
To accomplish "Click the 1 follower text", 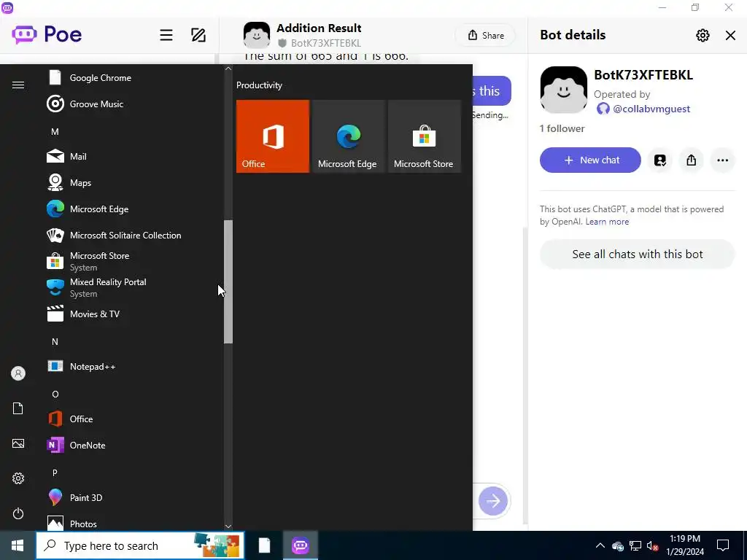I will click(x=562, y=128).
